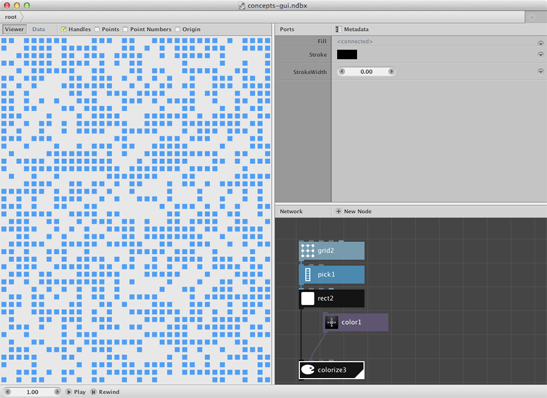Select the color1 node label
This screenshot has height=398, width=547.
coord(351,322)
